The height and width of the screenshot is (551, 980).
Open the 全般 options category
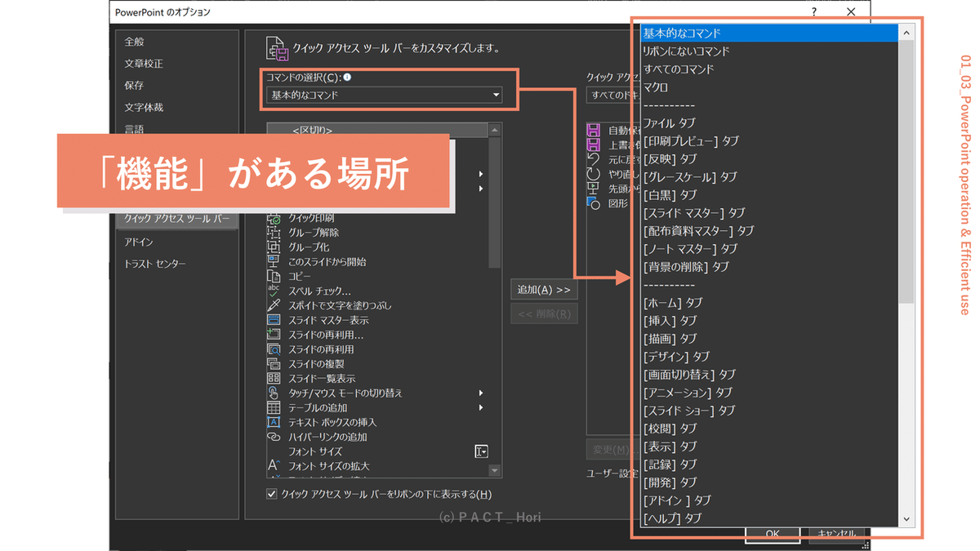pyautogui.click(x=176, y=42)
